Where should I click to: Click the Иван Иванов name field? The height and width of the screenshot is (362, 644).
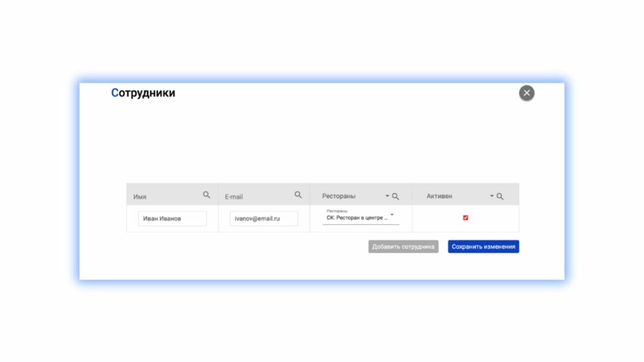tap(172, 218)
